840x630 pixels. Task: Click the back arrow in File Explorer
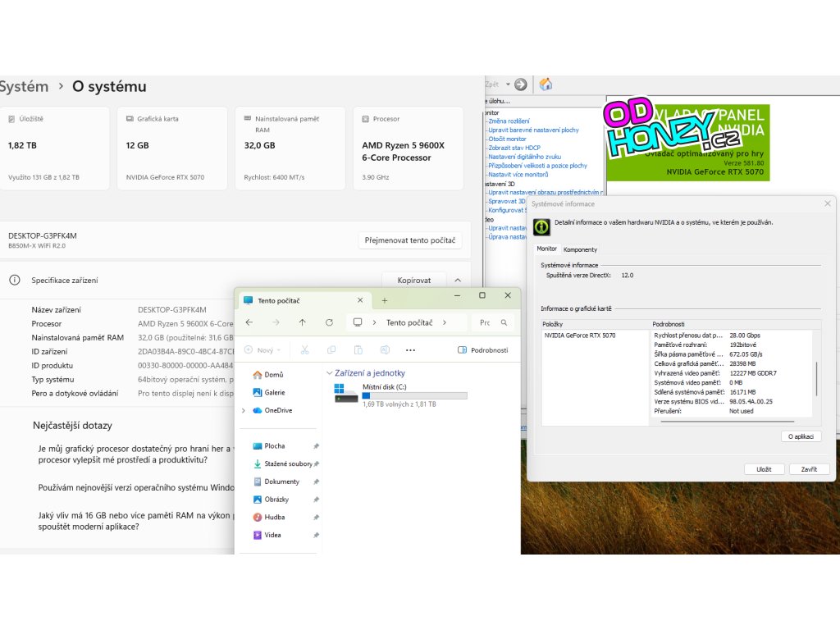pos(249,323)
